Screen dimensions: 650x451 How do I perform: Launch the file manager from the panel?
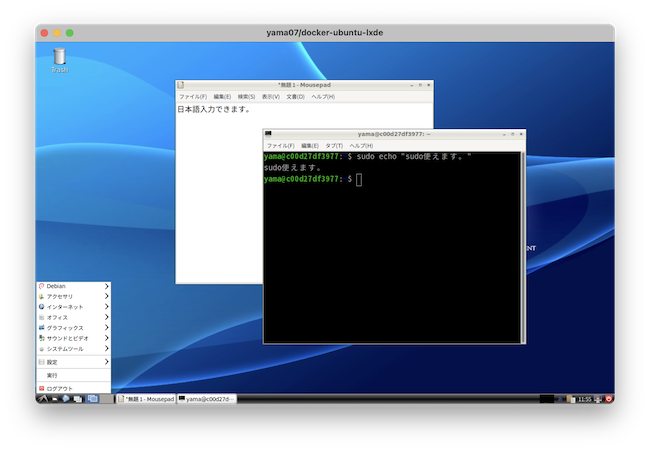[55, 399]
